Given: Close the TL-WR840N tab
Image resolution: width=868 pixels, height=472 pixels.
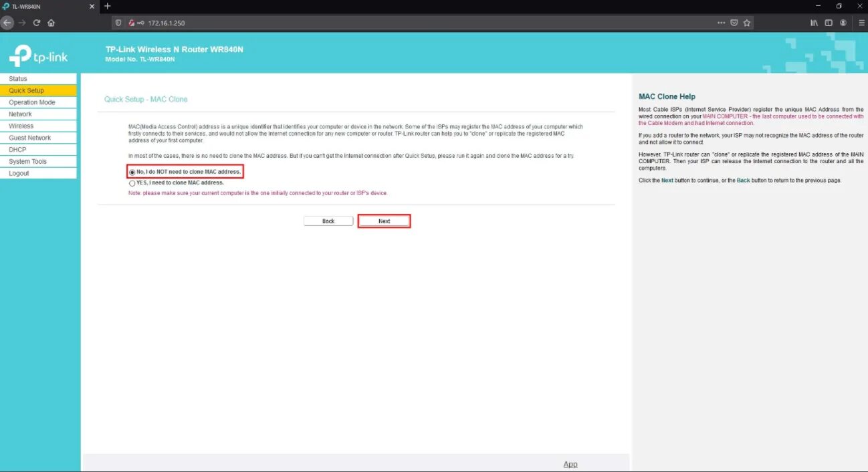Looking at the screenshot, I should coord(92,6).
